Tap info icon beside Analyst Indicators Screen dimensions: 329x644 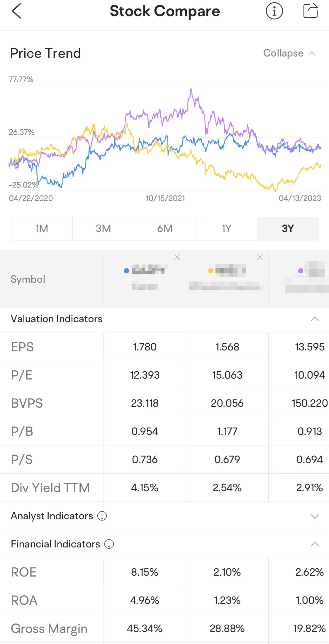(102, 516)
